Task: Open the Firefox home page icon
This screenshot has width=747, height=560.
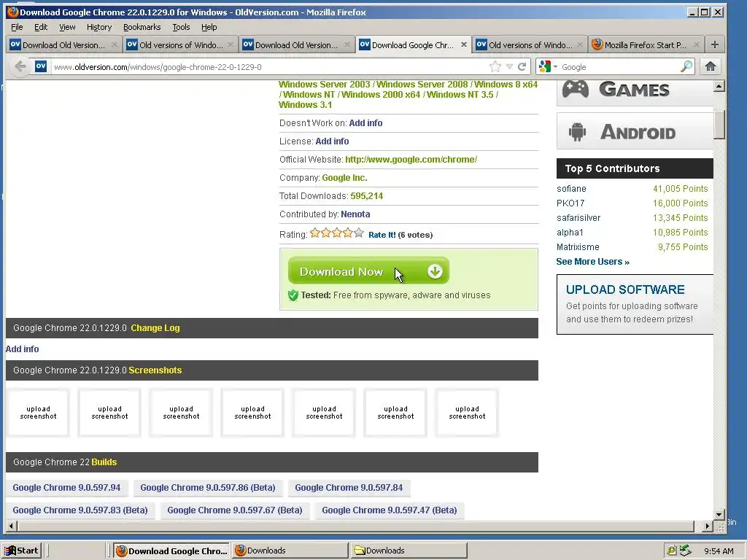Action: [x=711, y=66]
